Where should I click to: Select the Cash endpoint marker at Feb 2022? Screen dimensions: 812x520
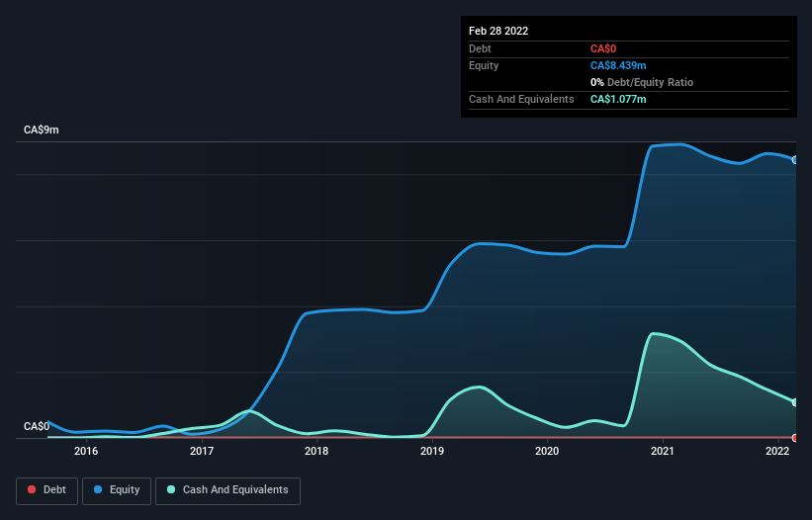pos(795,402)
